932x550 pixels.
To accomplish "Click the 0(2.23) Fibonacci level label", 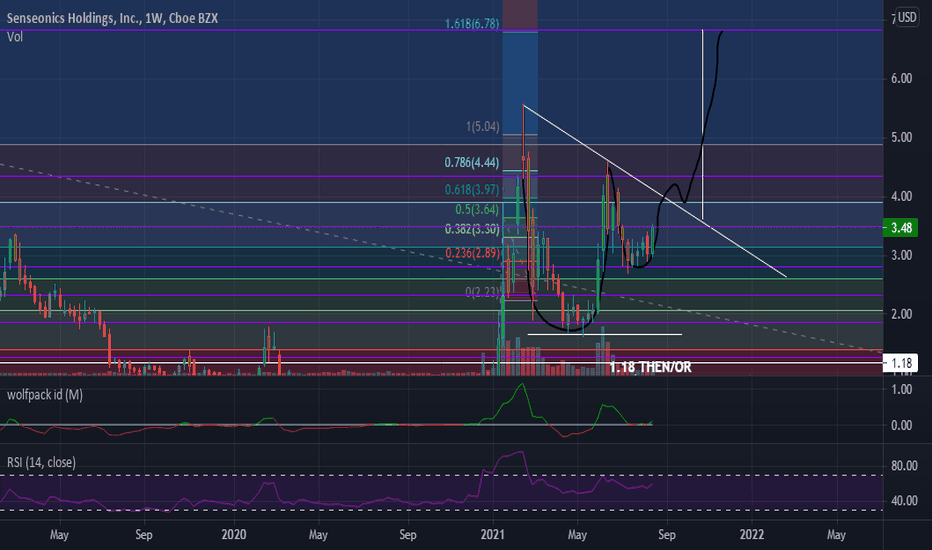I will [x=482, y=291].
